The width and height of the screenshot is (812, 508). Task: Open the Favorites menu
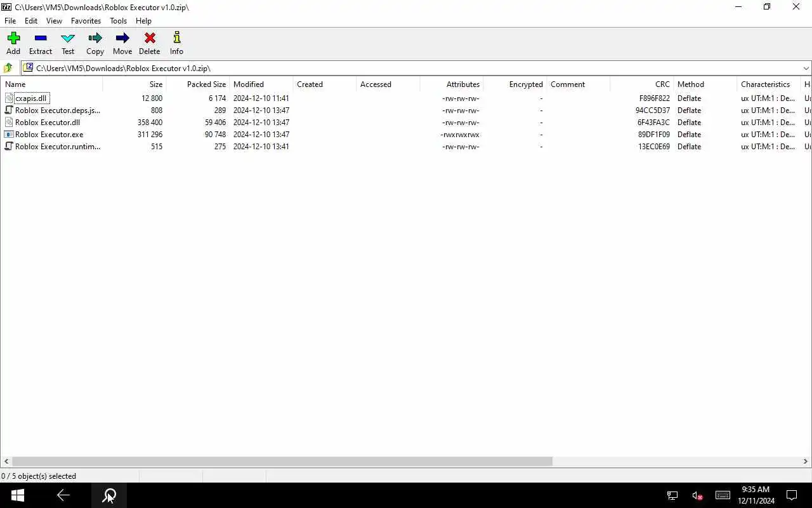click(86, 21)
